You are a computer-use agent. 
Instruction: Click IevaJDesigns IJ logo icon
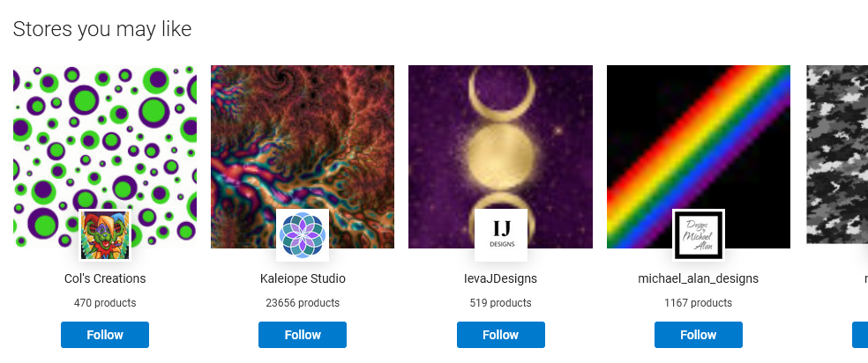click(500, 235)
